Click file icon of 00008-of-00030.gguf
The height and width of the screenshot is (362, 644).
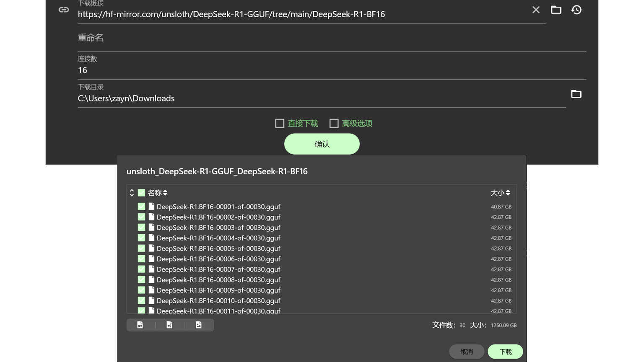tap(151, 280)
